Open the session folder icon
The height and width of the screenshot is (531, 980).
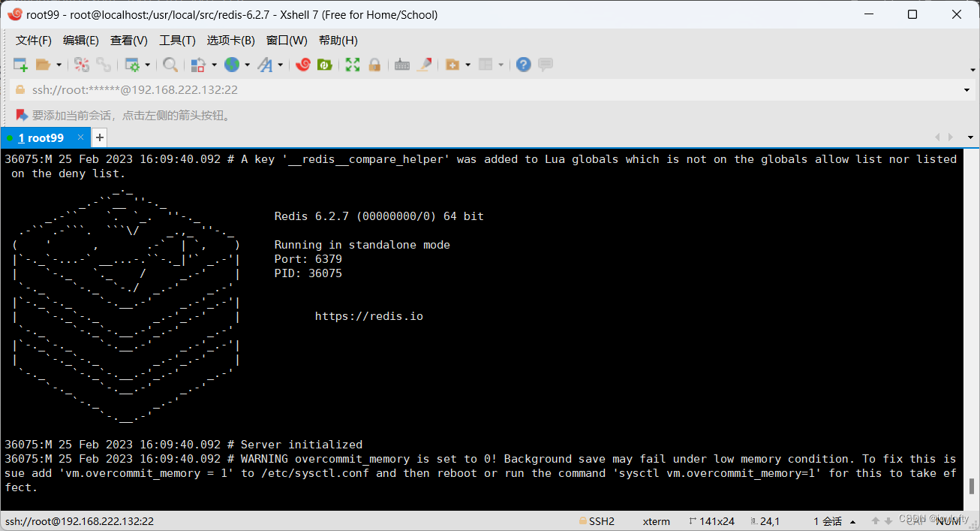tap(44, 65)
